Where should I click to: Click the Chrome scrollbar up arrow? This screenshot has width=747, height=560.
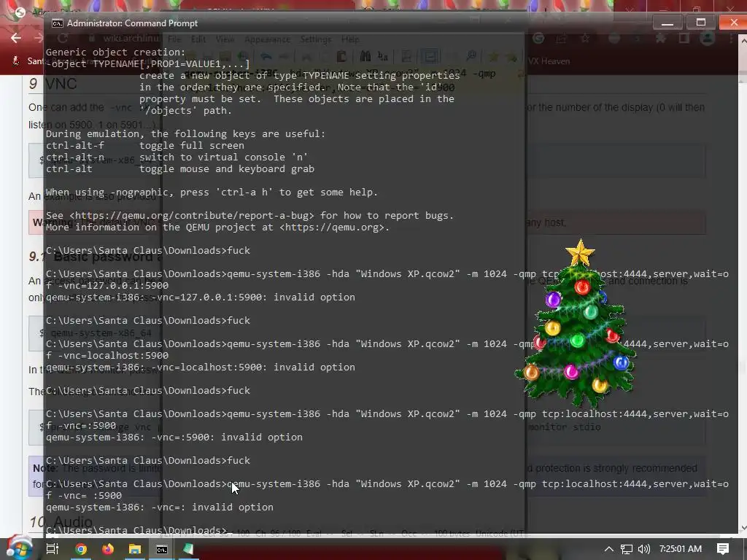(x=743, y=41)
